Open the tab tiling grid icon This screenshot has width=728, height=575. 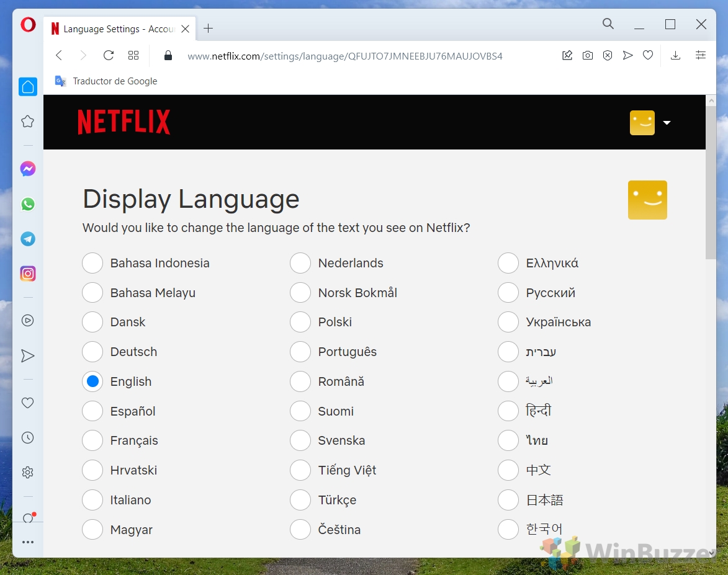click(133, 55)
